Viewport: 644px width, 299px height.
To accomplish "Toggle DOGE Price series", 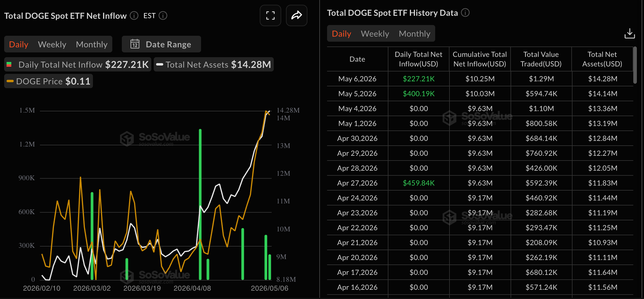I will pos(49,81).
